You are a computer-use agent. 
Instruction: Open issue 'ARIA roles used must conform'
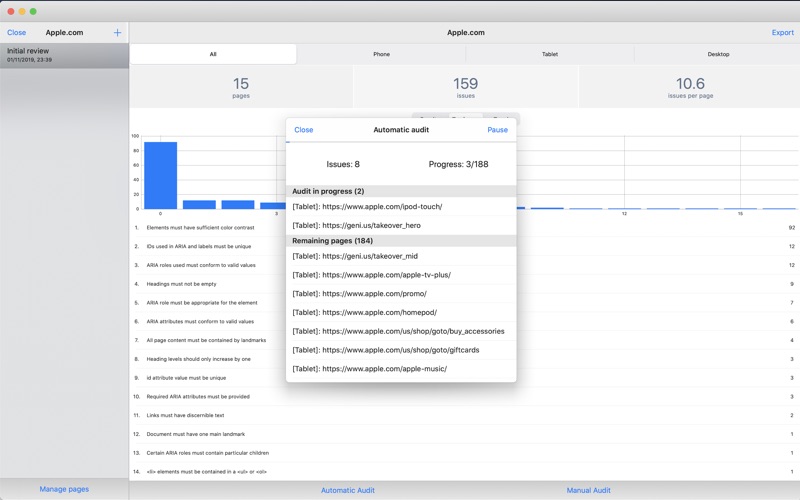[x=464, y=265]
